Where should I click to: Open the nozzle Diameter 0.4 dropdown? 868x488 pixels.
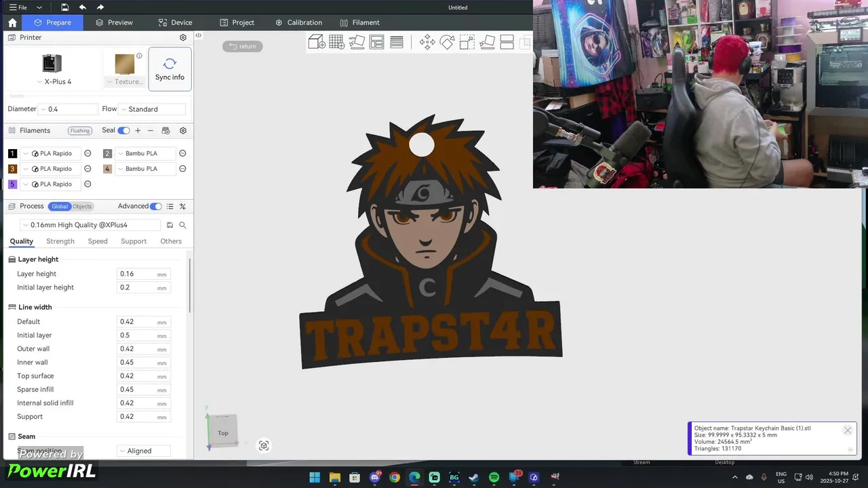pos(68,109)
